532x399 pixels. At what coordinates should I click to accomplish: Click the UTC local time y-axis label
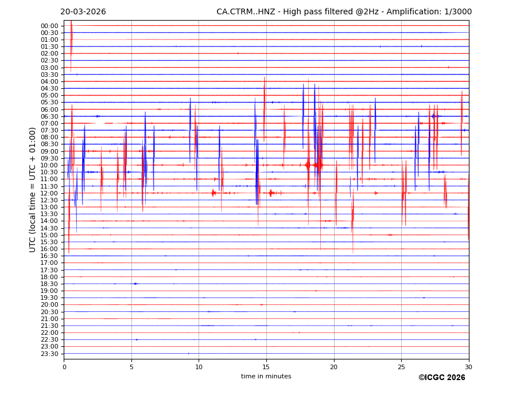33,190
